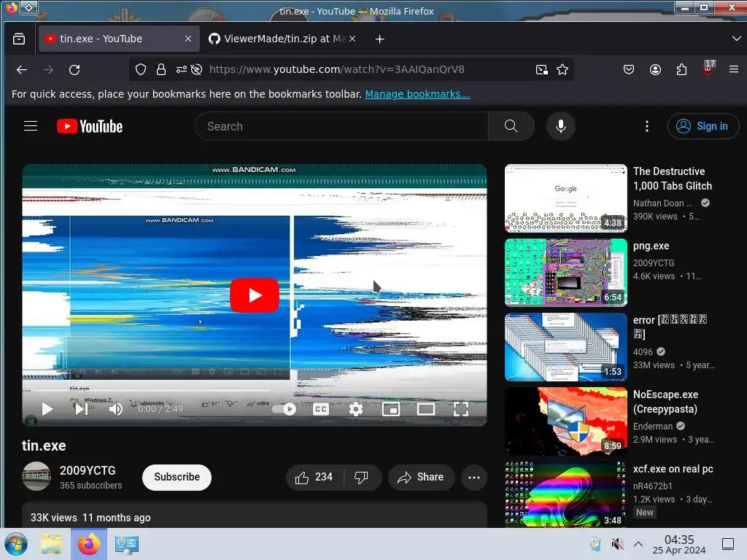Viewport: 747px width, 560px height.
Task: Click the tracking protection shield icon
Action: 141,69
